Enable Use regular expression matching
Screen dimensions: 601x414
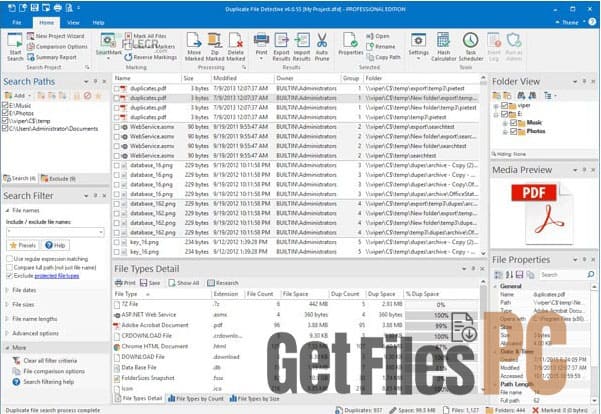click(10, 259)
